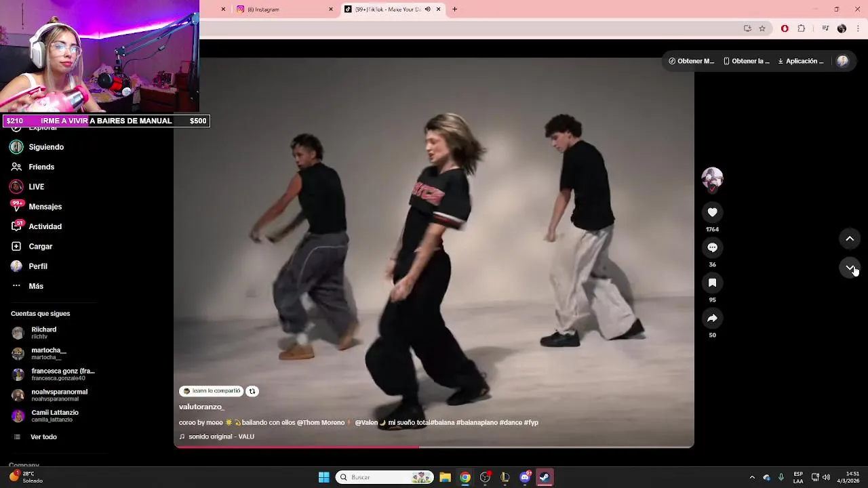Image resolution: width=868 pixels, height=488 pixels.
Task: Open sonido original - VALU sound link
Action: coord(216,436)
